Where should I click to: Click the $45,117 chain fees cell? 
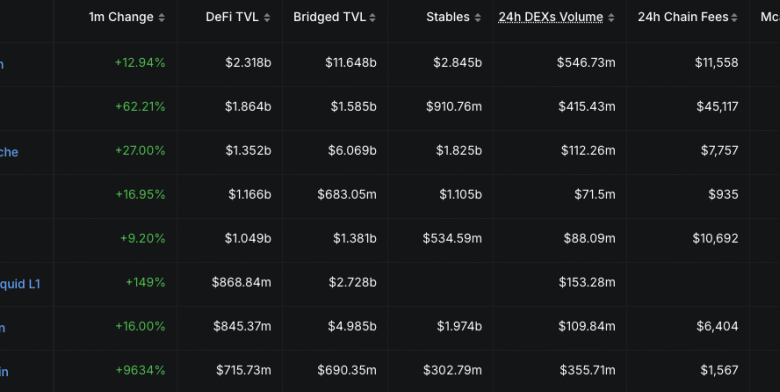717,106
